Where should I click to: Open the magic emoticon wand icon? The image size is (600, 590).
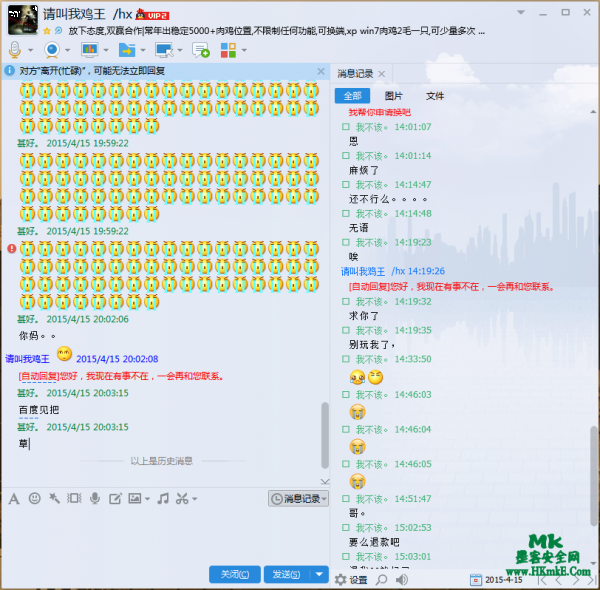[54, 499]
